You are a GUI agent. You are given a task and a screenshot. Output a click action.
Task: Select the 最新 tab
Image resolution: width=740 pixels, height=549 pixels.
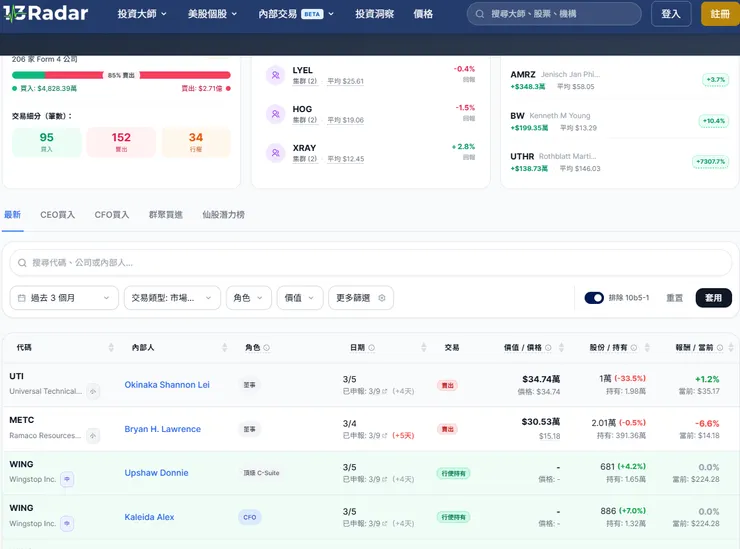pyautogui.click(x=13, y=215)
